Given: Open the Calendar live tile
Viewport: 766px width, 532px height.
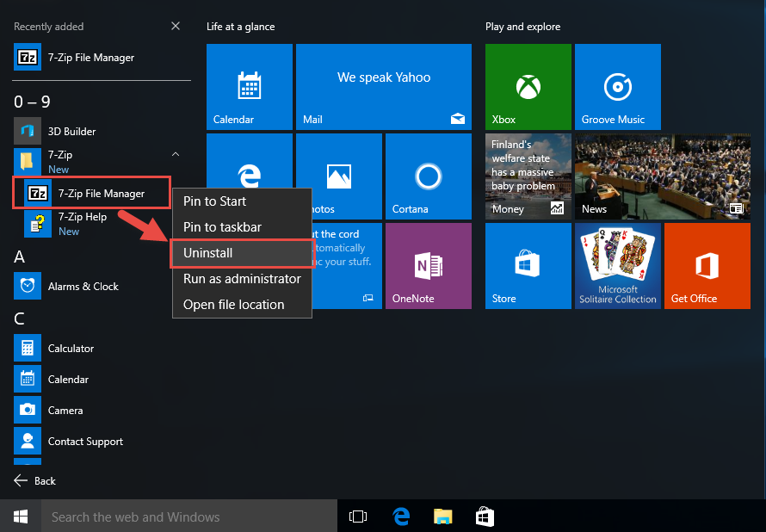Looking at the screenshot, I should click(250, 87).
